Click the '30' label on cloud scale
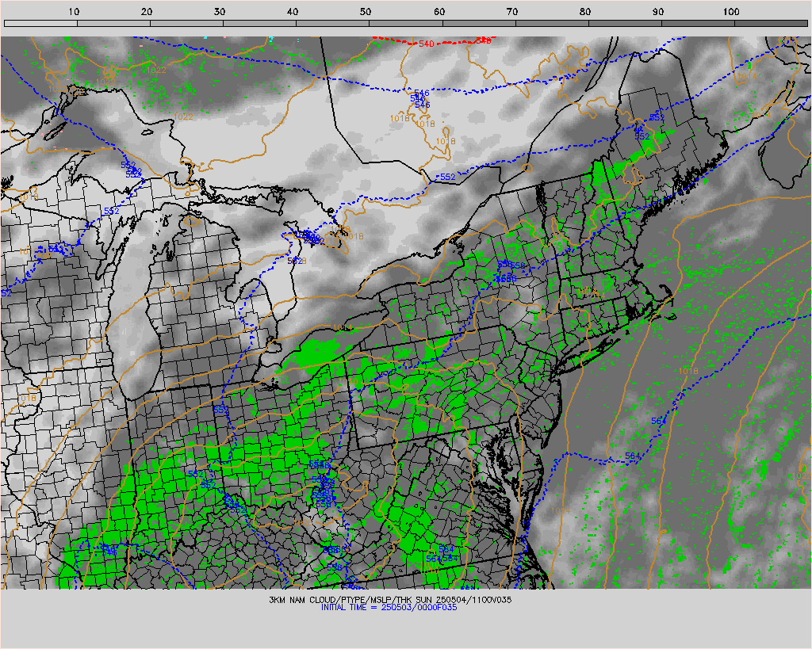 pos(220,12)
